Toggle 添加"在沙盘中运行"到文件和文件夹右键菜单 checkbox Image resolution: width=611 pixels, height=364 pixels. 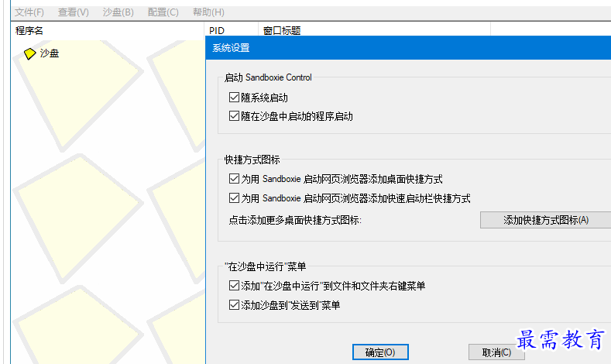[x=234, y=286]
